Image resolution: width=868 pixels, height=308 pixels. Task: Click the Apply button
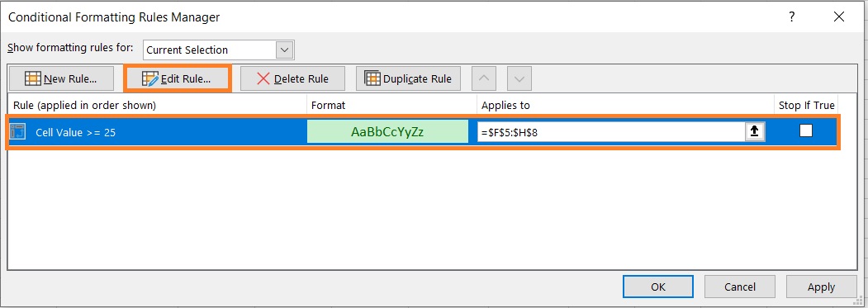pyautogui.click(x=821, y=287)
